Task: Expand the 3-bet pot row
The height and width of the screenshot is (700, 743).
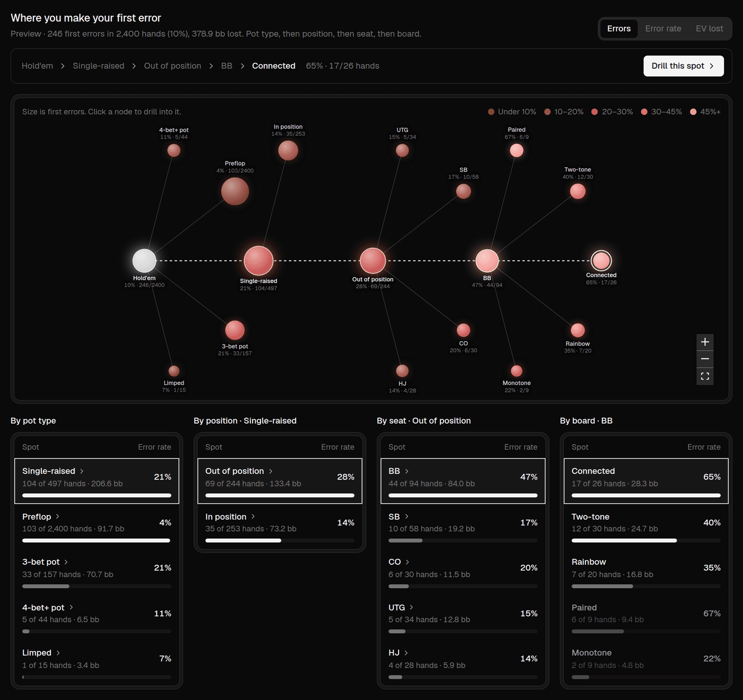Action: pyautogui.click(x=97, y=572)
